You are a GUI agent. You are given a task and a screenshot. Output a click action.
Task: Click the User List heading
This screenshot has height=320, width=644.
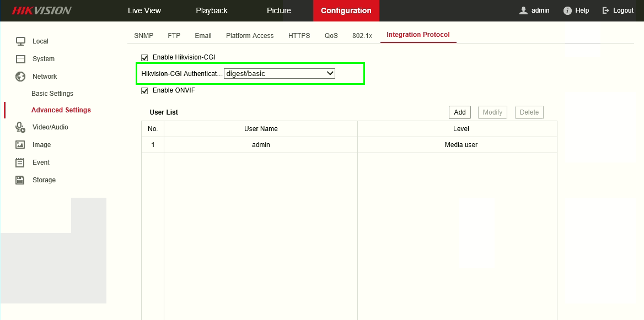point(164,112)
